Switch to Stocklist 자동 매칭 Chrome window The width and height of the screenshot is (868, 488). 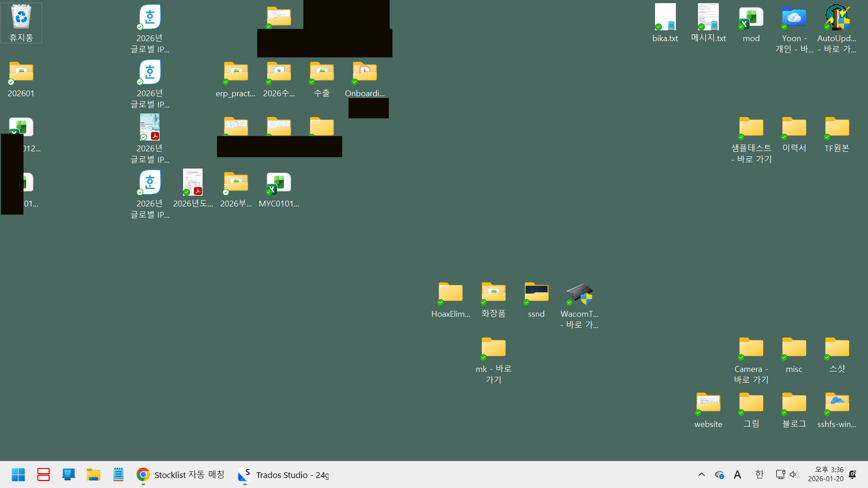click(x=181, y=474)
